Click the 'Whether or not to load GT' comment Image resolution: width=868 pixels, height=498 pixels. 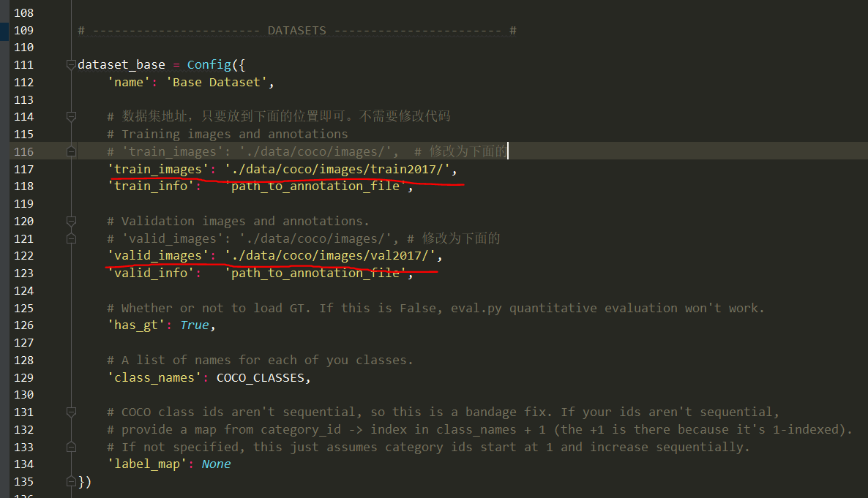point(435,308)
